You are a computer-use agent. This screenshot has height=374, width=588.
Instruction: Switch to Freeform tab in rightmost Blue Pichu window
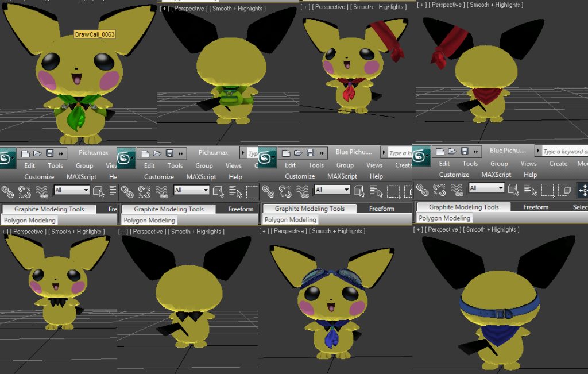[536, 207]
